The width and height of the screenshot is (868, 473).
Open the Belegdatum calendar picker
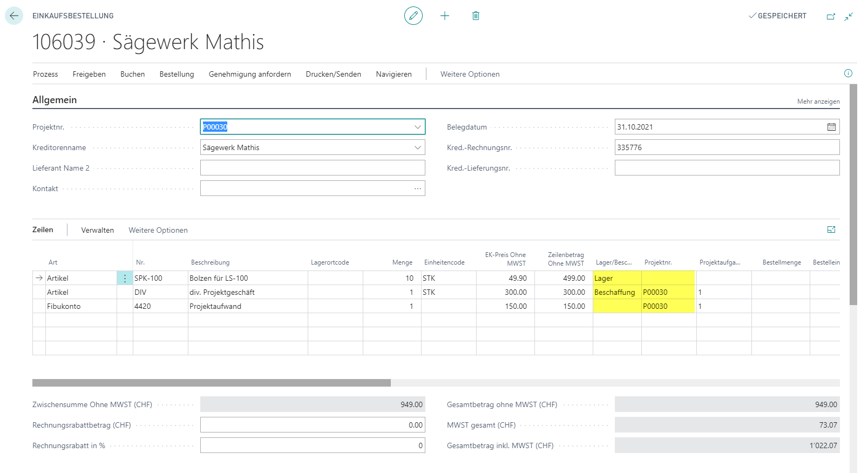tap(831, 127)
